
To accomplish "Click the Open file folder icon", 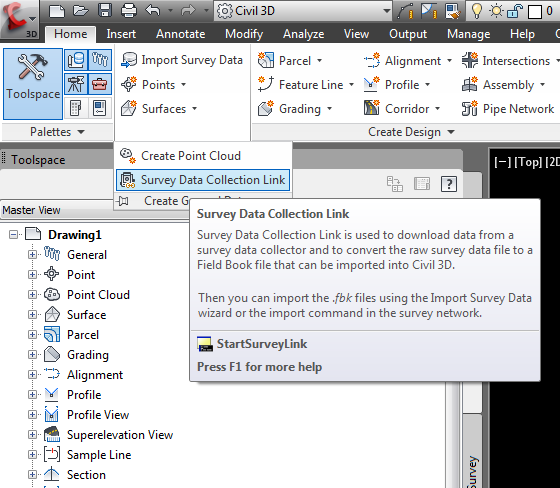I will coord(81,11).
